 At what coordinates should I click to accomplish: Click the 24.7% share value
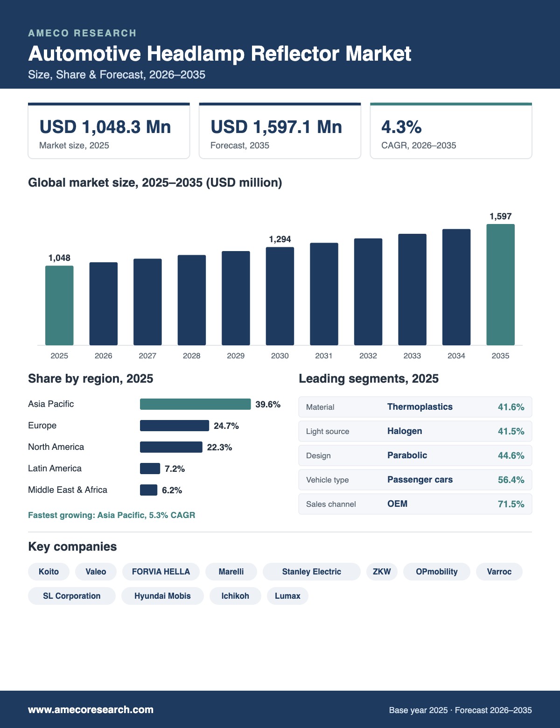click(x=226, y=426)
